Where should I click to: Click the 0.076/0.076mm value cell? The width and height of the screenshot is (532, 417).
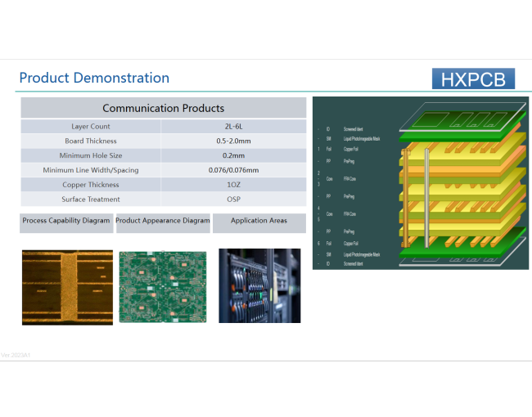(233, 170)
